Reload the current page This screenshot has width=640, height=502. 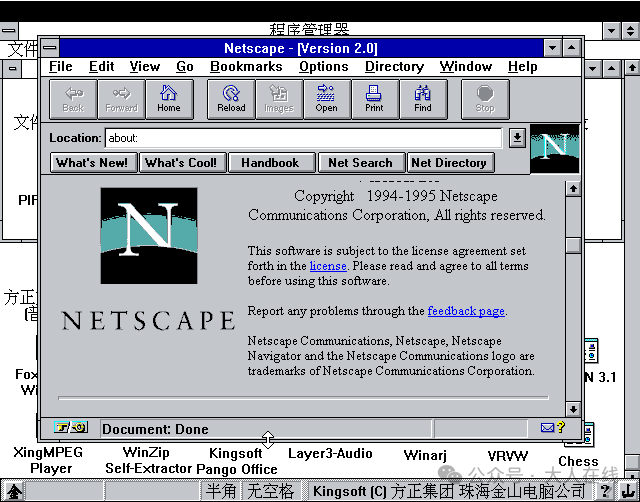point(231,99)
